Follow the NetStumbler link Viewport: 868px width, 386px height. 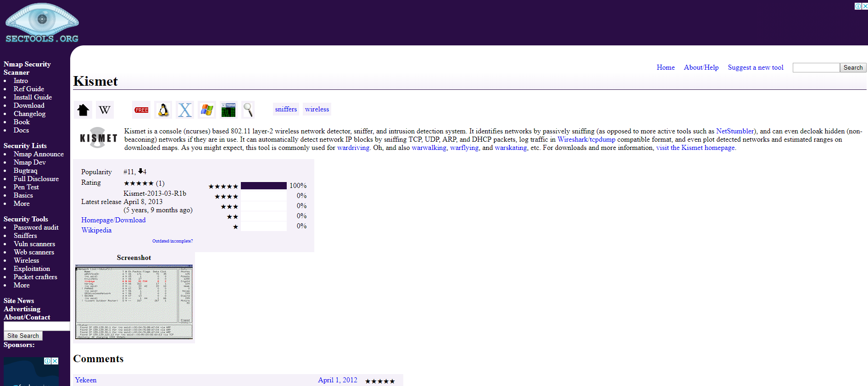coord(735,131)
